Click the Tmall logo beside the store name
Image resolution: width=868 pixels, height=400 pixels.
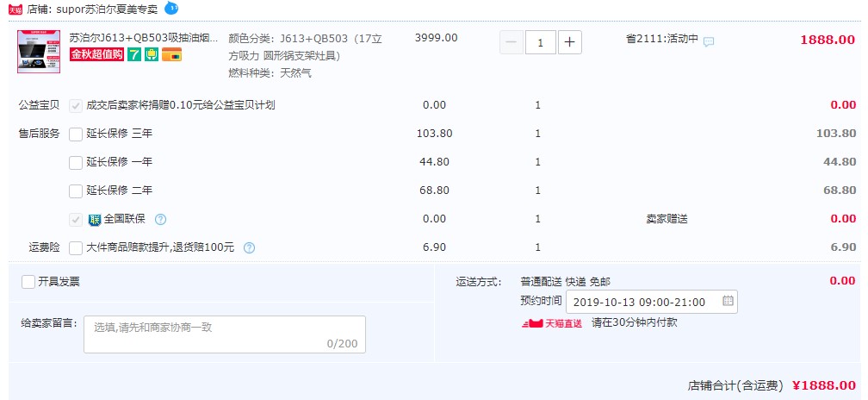[15, 9]
